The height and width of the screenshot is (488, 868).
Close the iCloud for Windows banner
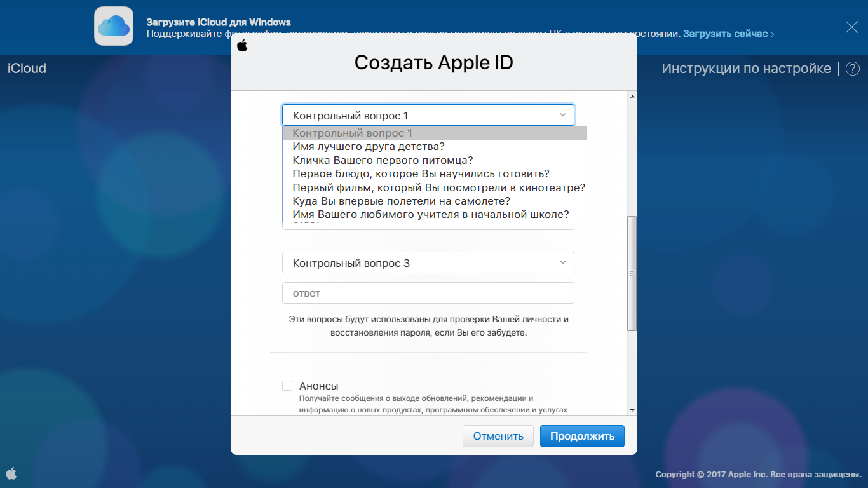pos(851,27)
